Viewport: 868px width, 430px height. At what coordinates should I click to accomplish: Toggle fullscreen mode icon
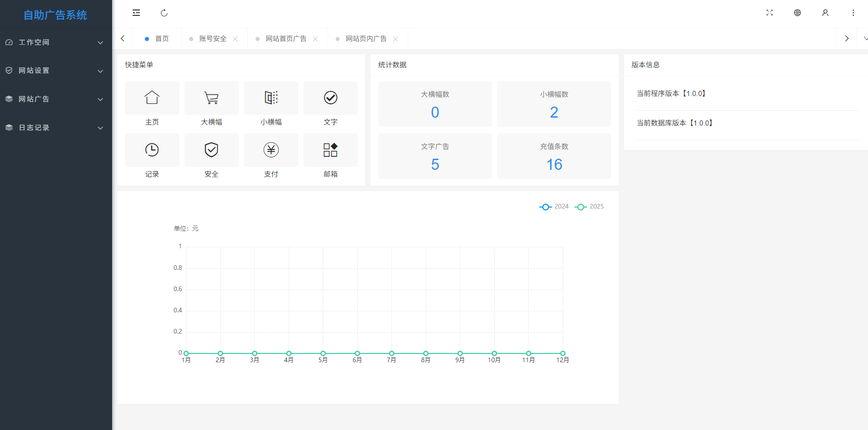tap(769, 13)
